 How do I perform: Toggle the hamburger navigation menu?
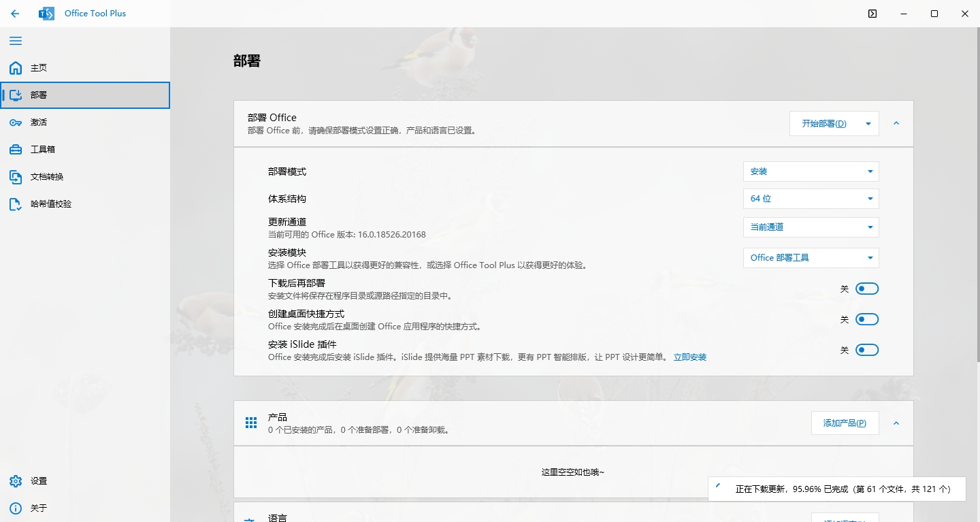(16, 41)
